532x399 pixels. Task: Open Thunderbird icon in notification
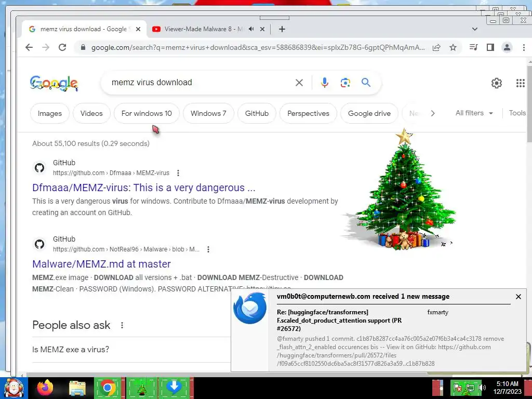click(250, 309)
